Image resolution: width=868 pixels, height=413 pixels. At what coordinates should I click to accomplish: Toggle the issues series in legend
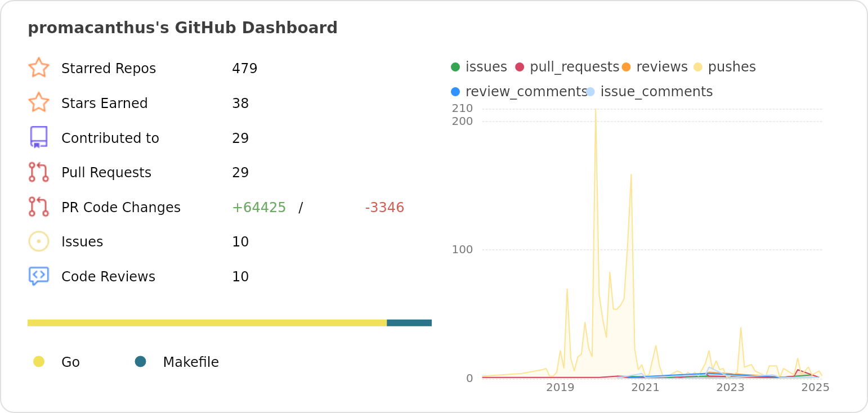[479, 67]
